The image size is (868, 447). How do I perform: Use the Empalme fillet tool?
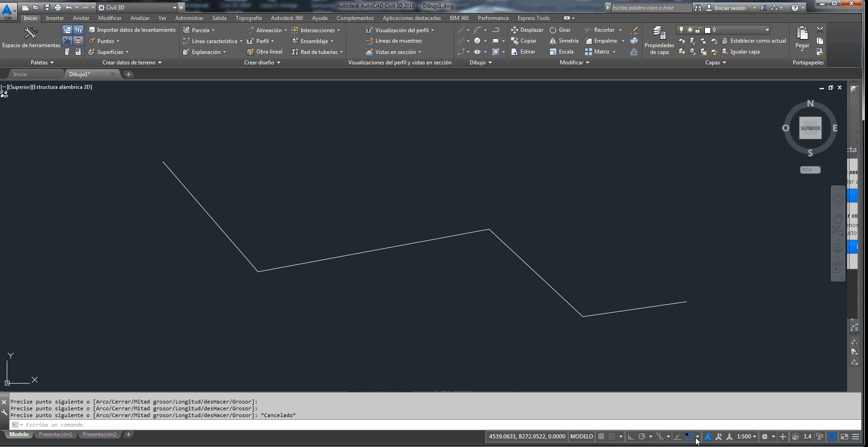(x=601, y=41)
